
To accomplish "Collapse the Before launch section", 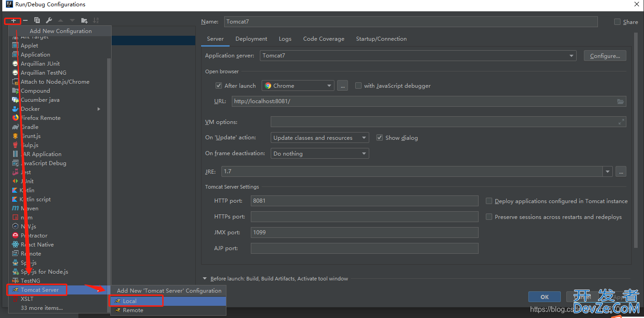I will 205,279.
